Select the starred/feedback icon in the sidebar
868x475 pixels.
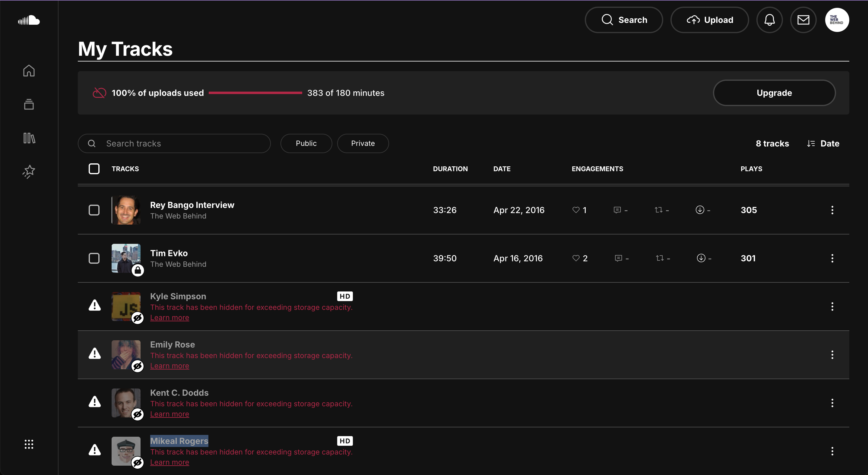click(29, 171)
